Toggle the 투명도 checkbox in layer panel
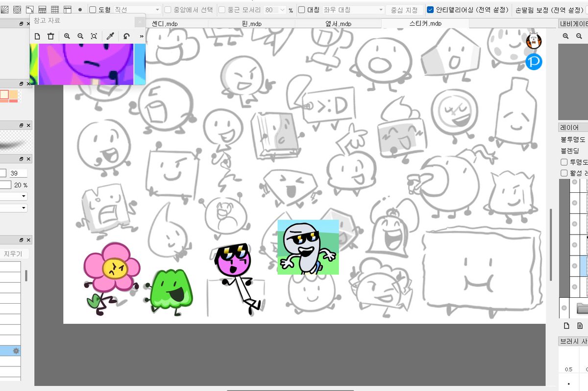 564,162
